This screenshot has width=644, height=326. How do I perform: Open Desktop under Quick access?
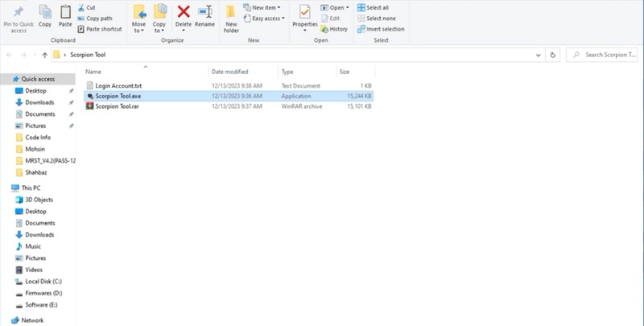tap(35, 91)
